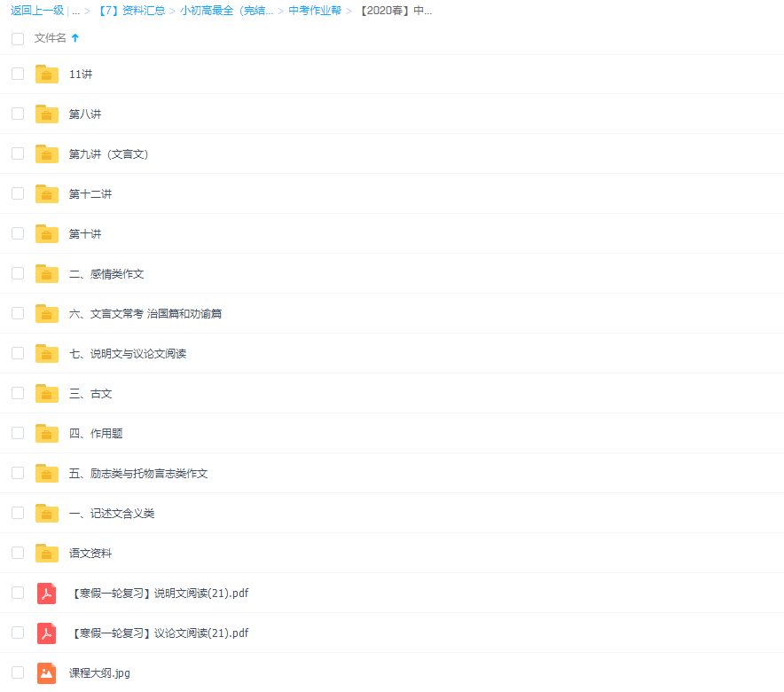Open the 【2020春】中... breadcrumb link
Screen dimensions: 784x692
coord(396,12)
